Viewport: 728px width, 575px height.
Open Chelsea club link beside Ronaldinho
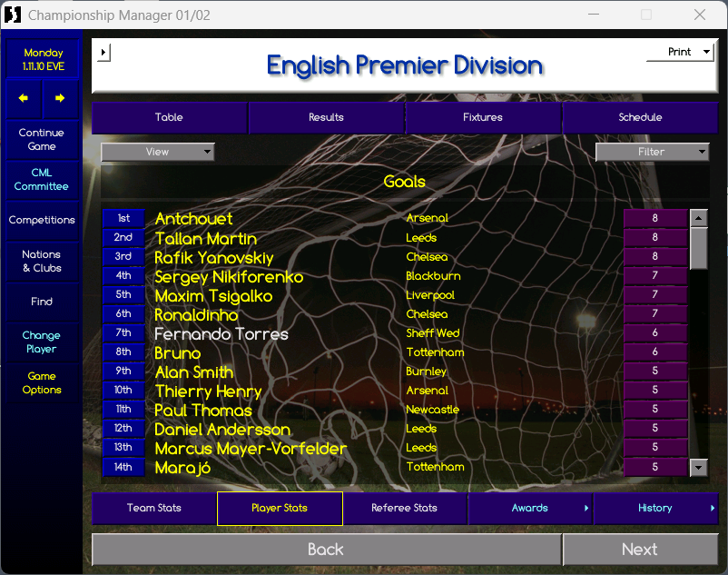tap(427, 314)
